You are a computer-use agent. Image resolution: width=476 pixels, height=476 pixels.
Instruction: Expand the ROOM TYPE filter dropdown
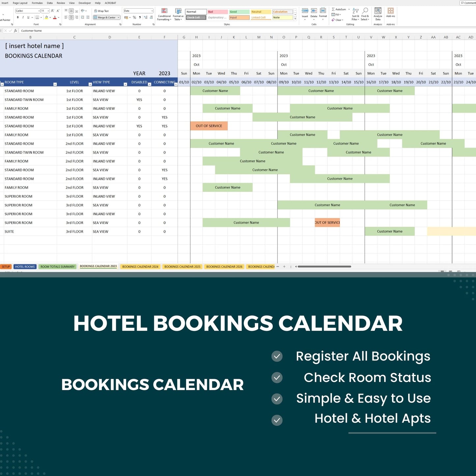(55, 84)
